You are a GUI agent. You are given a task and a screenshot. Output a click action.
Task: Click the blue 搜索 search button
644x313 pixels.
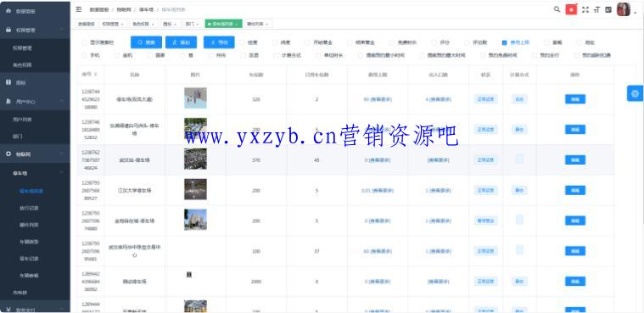(146, 42)
